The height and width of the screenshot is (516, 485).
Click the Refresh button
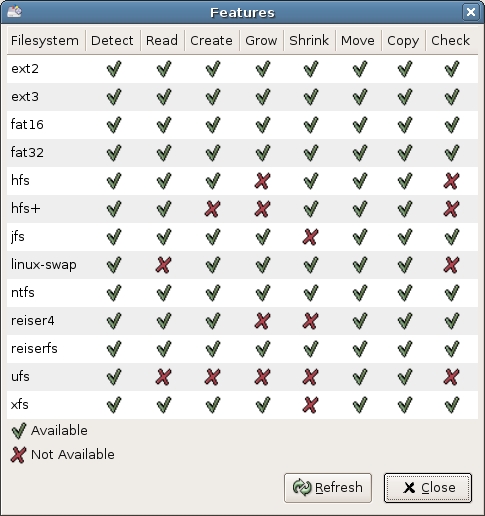(x=328, y=488)
